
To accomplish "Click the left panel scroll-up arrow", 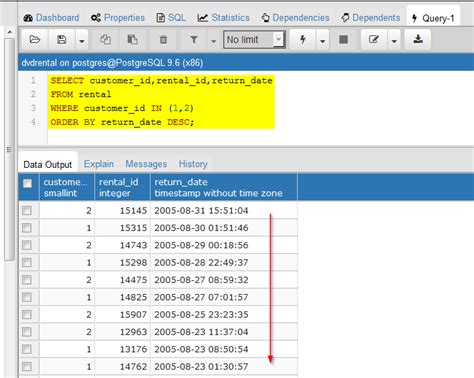I will 10,32.
